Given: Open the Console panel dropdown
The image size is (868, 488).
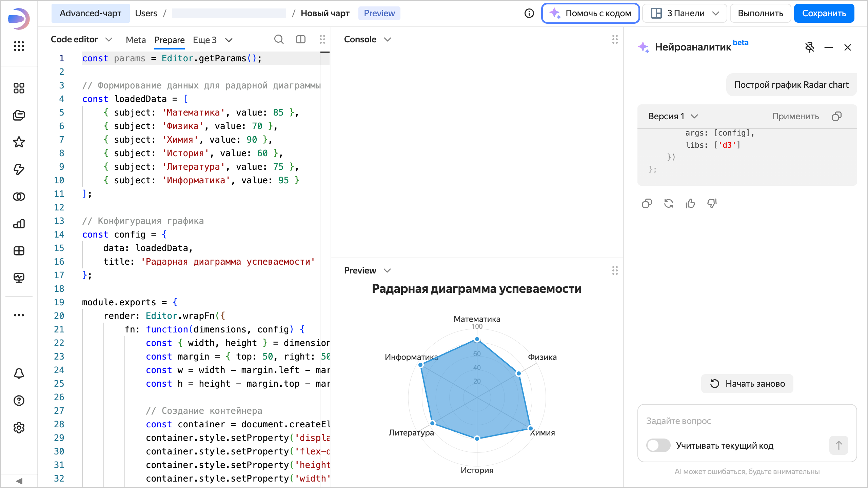Looking at the screenshot, I should click(x=368, y=39).
